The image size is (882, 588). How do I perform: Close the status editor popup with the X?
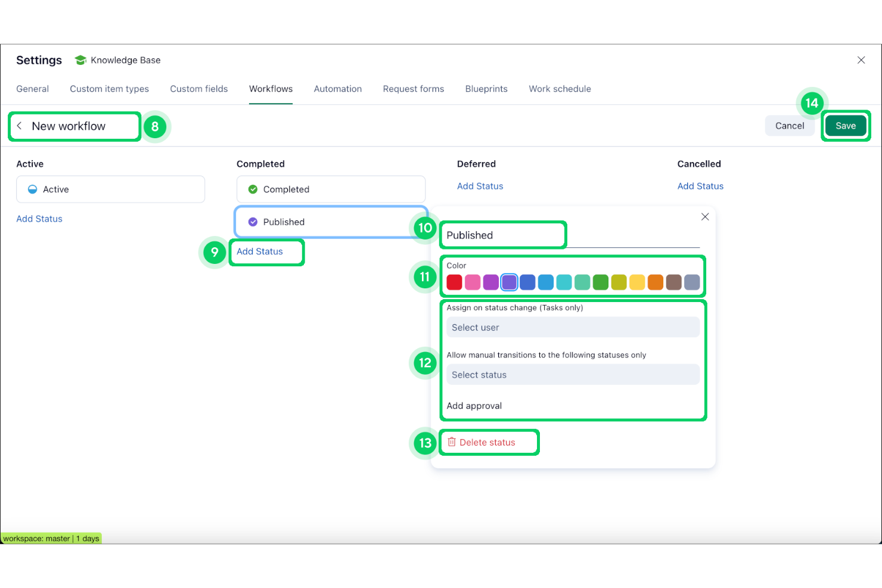[x=705, y=216]
